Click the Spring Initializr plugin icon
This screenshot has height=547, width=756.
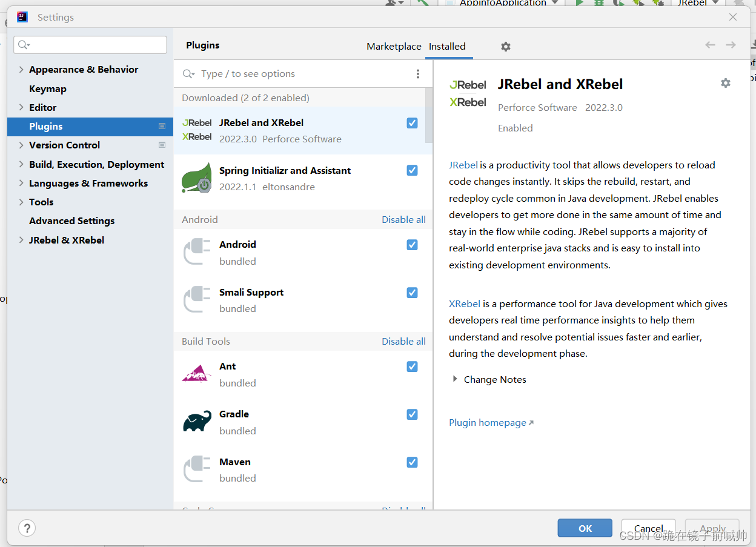pos(197,177)
